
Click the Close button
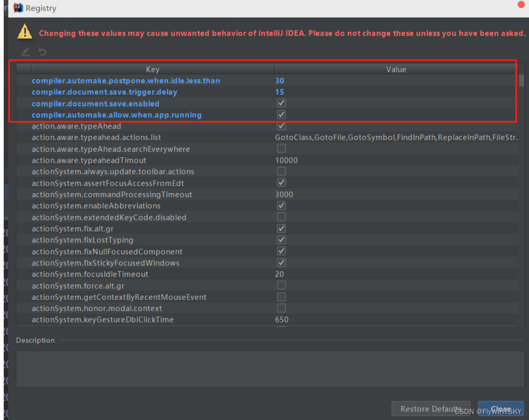[501, 408]
